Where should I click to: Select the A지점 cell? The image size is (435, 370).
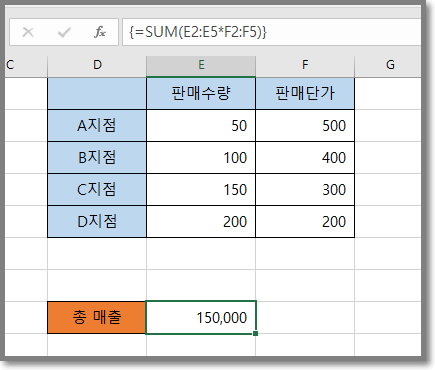pyautogui.click(x=97, y=126)
